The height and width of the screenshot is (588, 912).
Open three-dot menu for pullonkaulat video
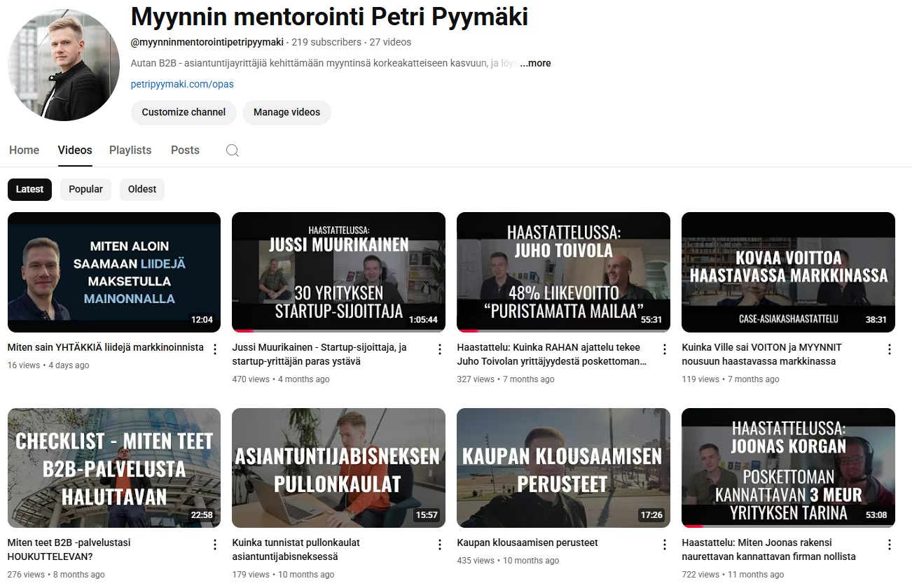440,545
